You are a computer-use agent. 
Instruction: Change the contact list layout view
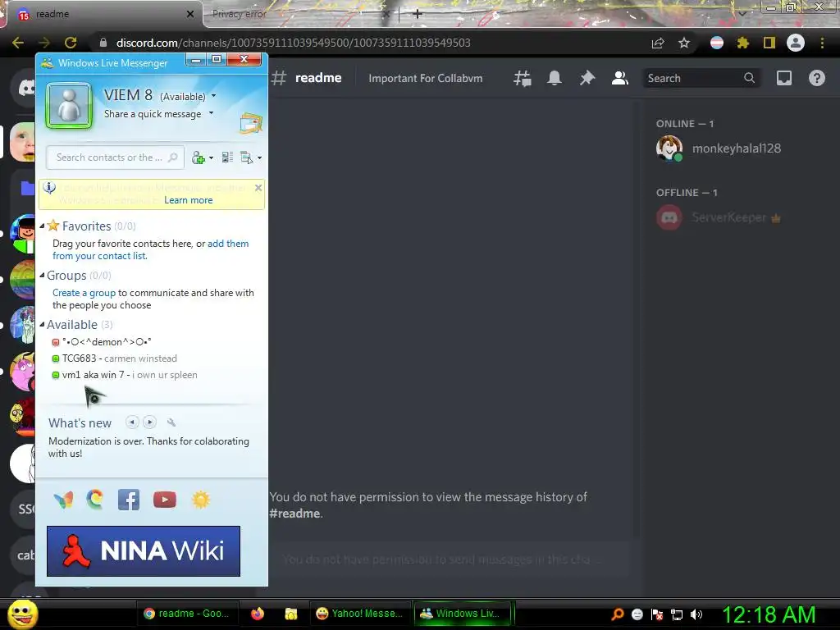point(227,157)
